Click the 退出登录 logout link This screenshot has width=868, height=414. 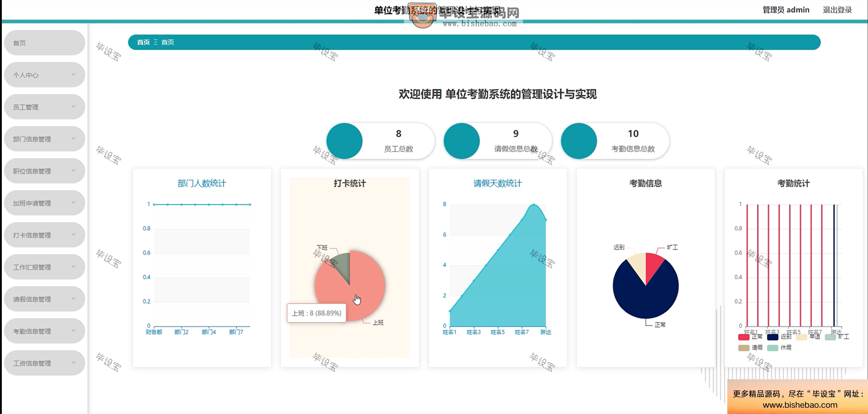click(837, 10)
